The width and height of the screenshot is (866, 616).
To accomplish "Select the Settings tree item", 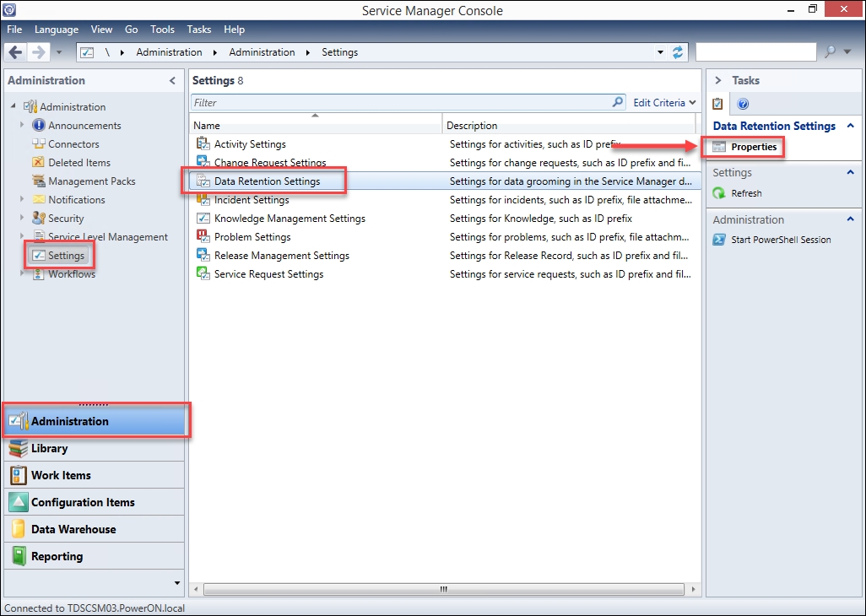I will (x=59, y=256).
